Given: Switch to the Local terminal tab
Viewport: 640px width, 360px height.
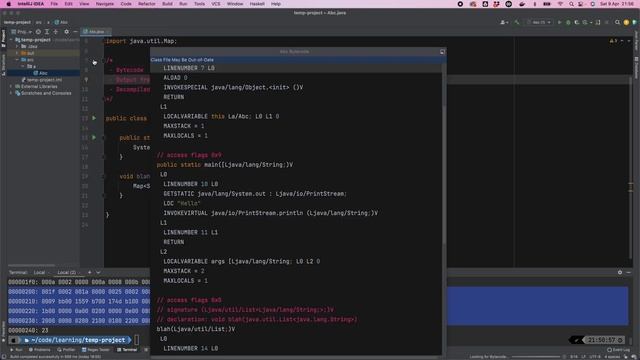Looking at the screenshot, I should (x=39, y=272).
